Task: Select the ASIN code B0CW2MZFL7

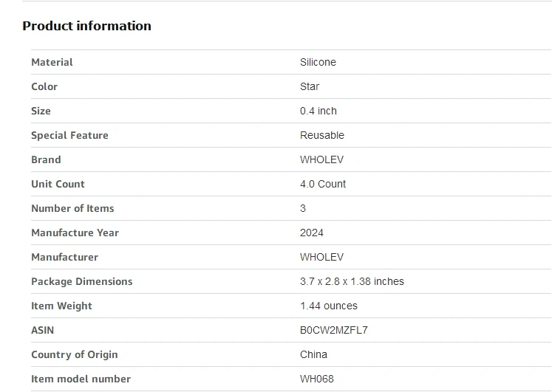Action: point(334,330)
